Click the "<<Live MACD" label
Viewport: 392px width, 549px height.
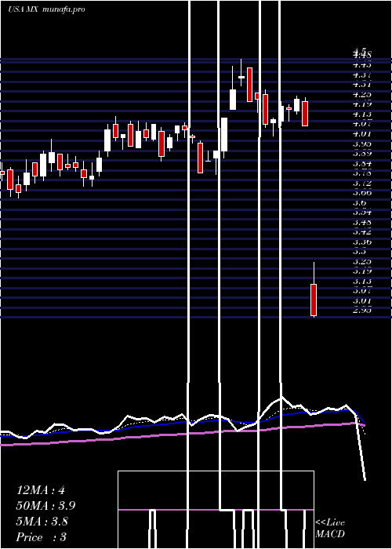(x=330, y=528)
